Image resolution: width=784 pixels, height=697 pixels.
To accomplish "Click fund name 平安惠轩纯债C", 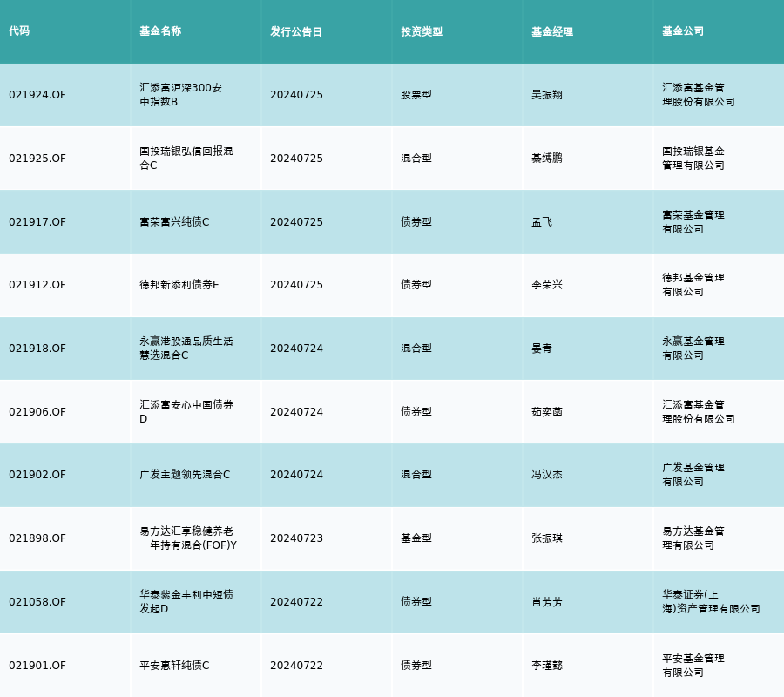I will pos(174,665).
